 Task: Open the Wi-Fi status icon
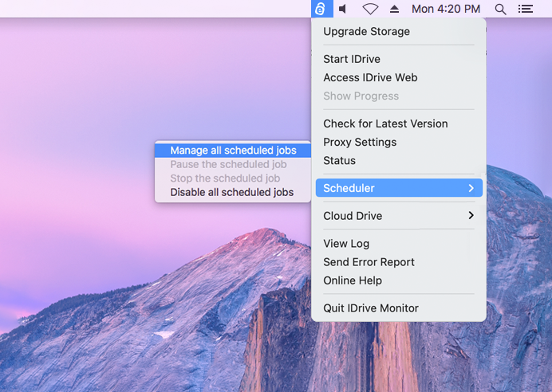[x=370, y=9]
